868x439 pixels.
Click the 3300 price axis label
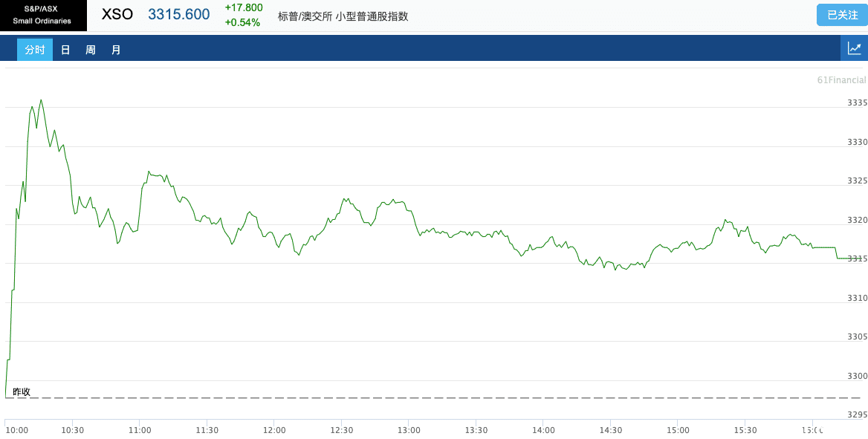[857, 377]
